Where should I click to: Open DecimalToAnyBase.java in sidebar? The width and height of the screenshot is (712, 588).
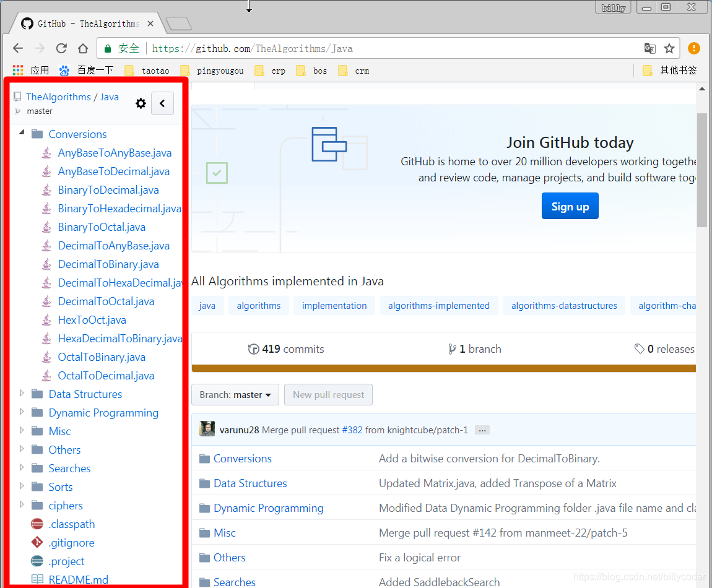(113, 246)
